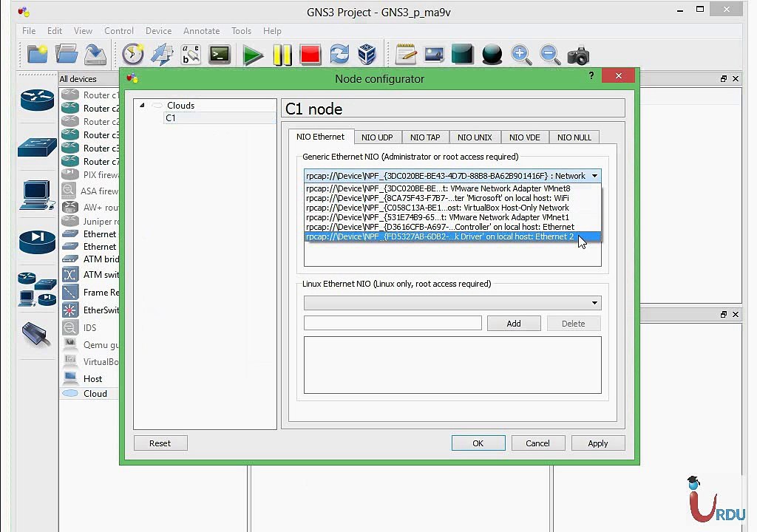Click the VirtualBox cube toolbar icon
This screenshot has height=532, width=757.
pos(367,54)
